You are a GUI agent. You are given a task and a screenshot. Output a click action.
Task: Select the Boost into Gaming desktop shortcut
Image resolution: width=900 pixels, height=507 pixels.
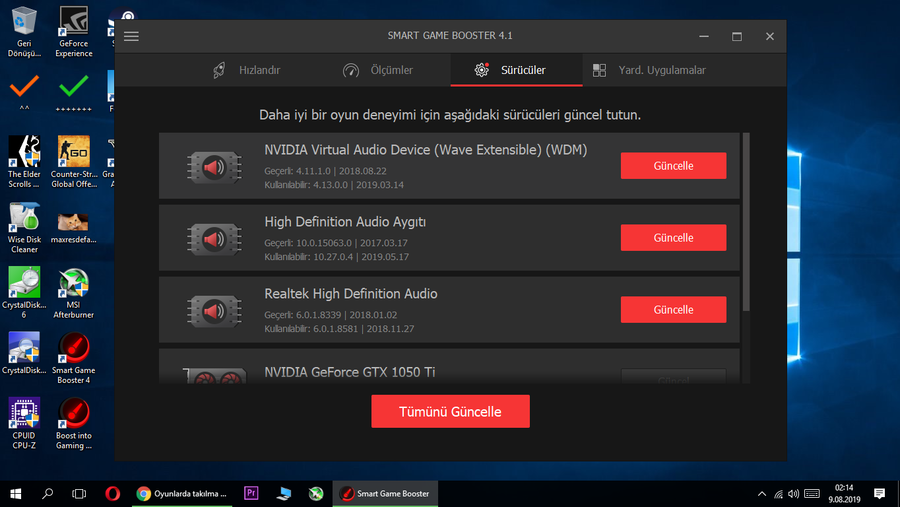tap(73, 424)
